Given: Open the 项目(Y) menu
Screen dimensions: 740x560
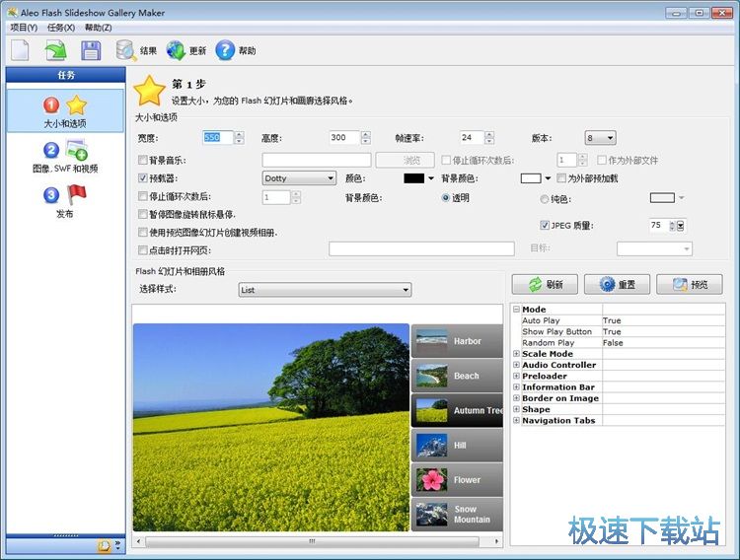Looking at the screenshot, I should coord(24,28).
